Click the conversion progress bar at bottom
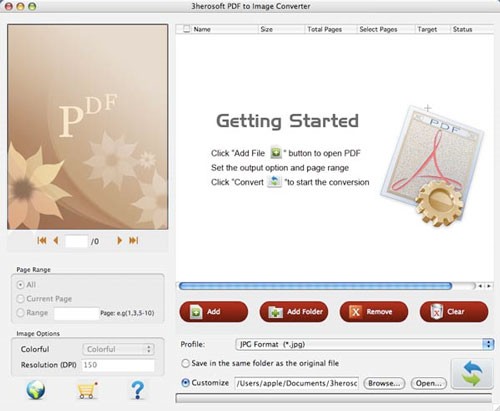Image resolution: width=500 pixels, height=411 pixels. coord(334,398)
